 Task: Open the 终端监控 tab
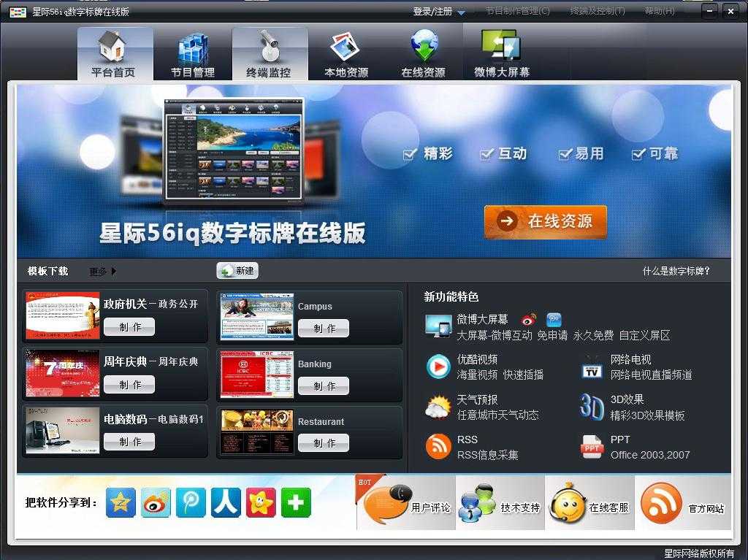pyautogui.click(x=270, y=53)
